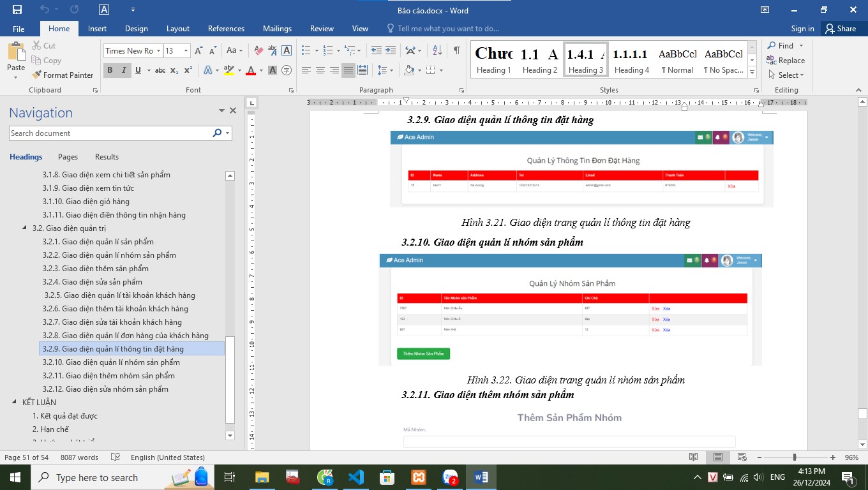Image resolution: width=868 pixels, height=490 pixels.
Task: Open spelling and proofing status icon
Action: pos(116,457)
